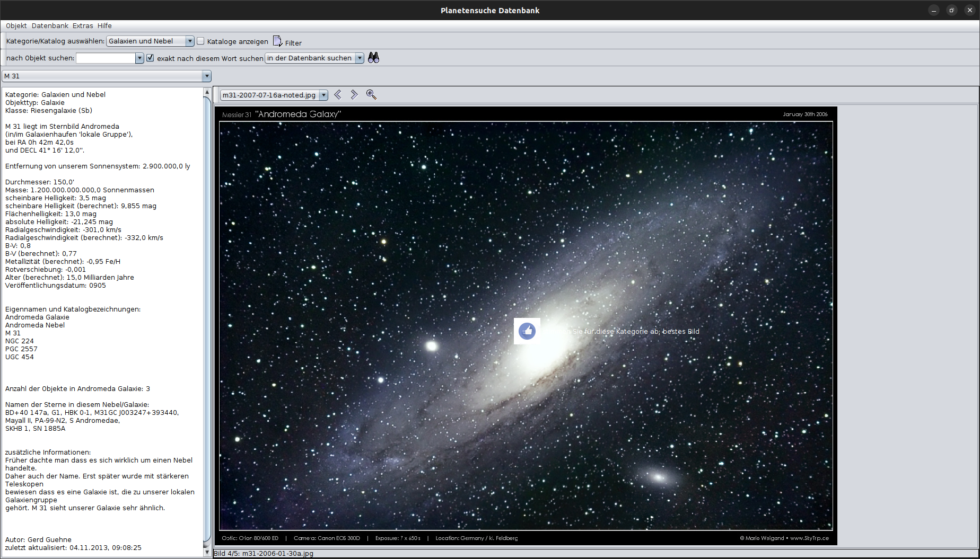
Task: Click the binoculars search icon
Action: pos(373,58)
